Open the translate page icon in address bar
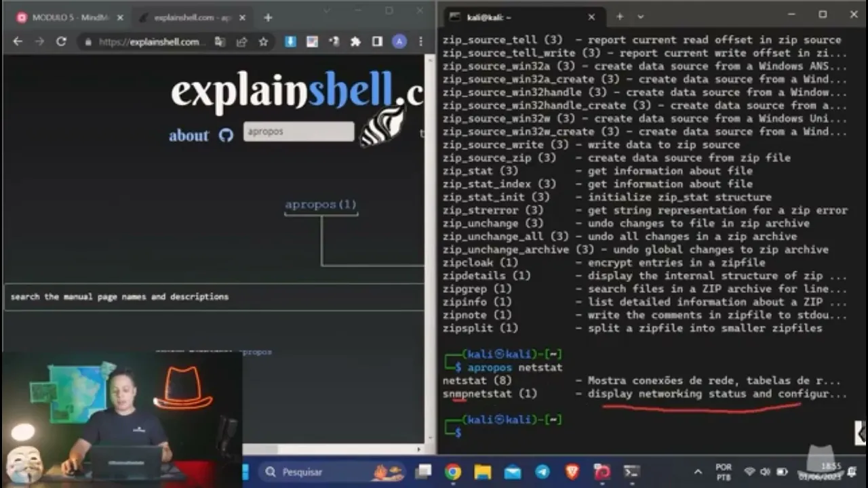Viewport: 868px width, 488px height. pos(220,42)
